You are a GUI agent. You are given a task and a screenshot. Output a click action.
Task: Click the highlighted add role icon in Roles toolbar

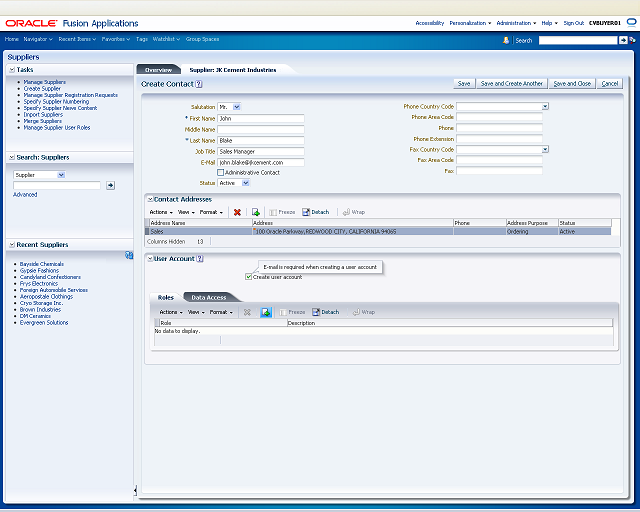(266, 312)
